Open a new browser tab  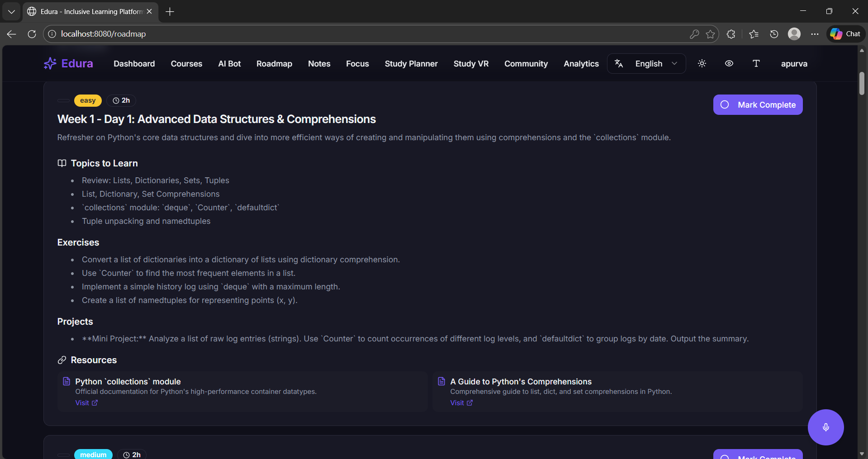coord(170,12)
